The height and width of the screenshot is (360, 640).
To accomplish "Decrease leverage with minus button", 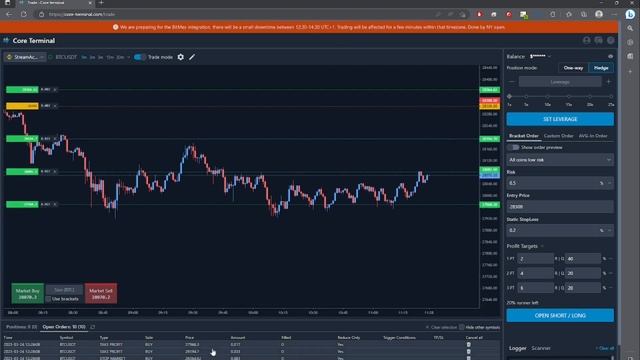I will (x=511, y=82).
